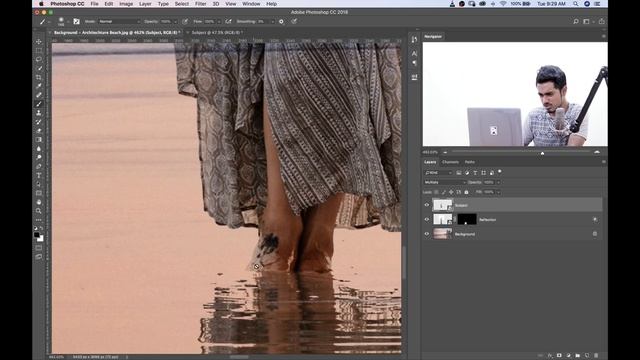Click the foreground color swatch
640x360 pixels.
[x=37, y=235]
